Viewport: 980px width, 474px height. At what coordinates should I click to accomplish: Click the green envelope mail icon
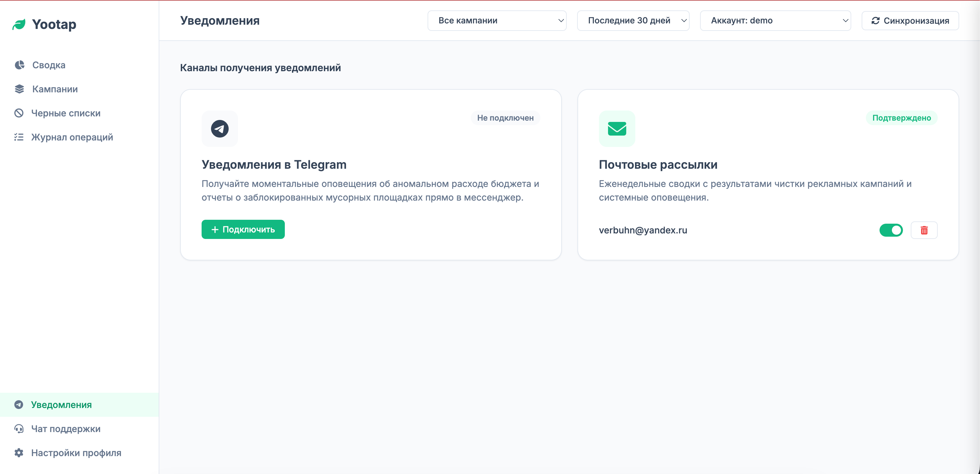(617, 129)
